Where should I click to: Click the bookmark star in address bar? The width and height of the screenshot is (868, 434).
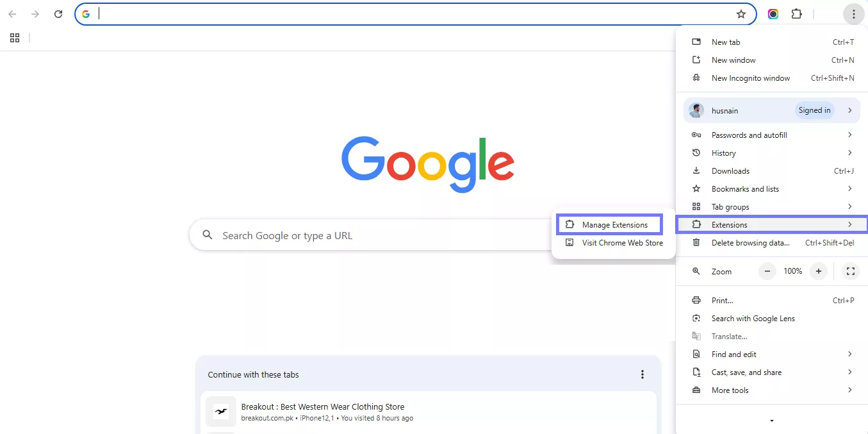point(741,13)
